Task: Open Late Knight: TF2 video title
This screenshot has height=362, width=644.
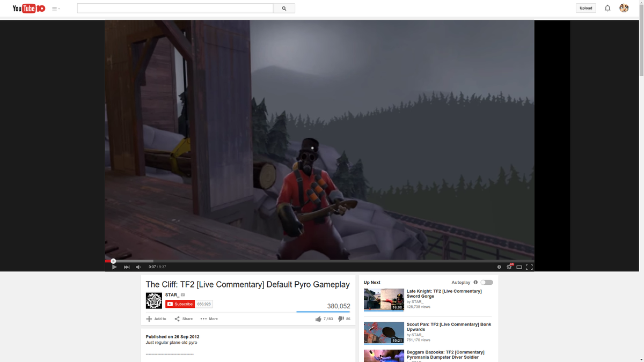Action: click(444, 294)
